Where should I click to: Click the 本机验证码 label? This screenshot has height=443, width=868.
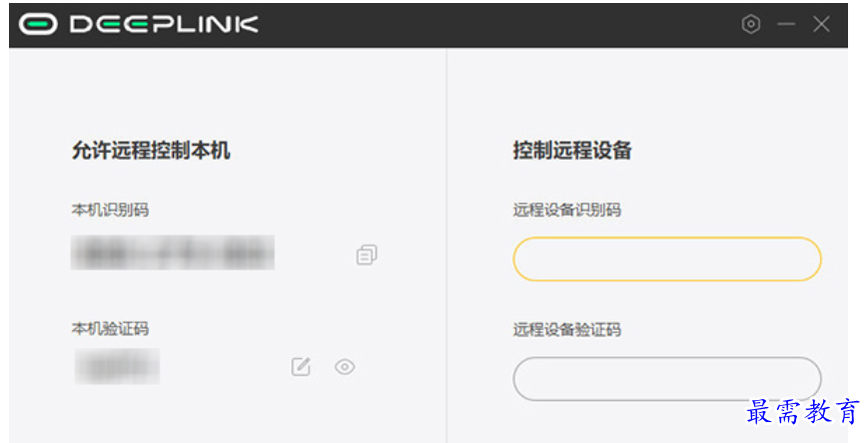click(x=110, y=328)
